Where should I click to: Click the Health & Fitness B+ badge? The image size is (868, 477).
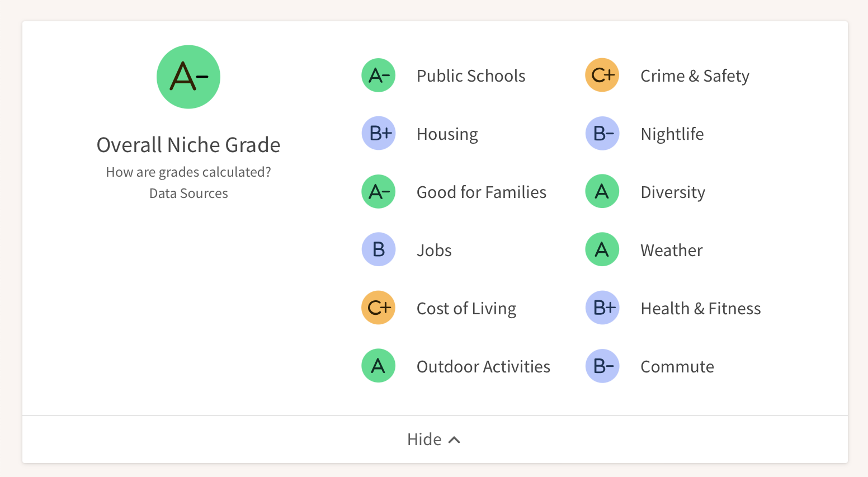602,308
